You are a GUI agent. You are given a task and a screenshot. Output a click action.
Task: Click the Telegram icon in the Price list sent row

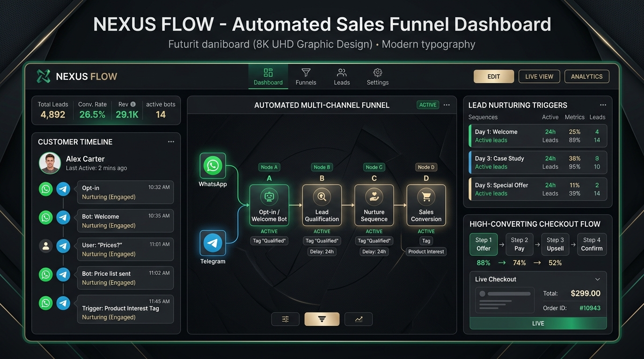coord(63,274)
